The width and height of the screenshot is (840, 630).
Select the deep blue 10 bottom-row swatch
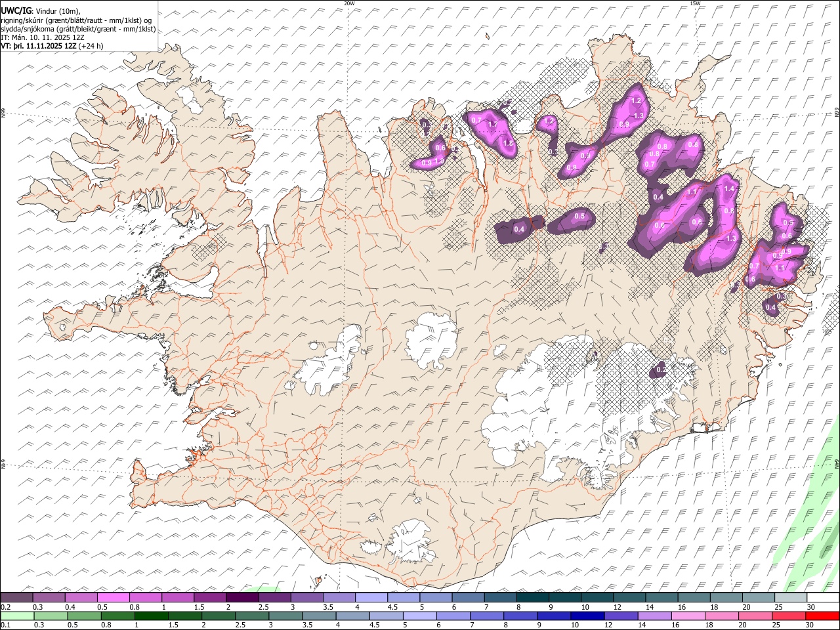(x=587, y=616)
